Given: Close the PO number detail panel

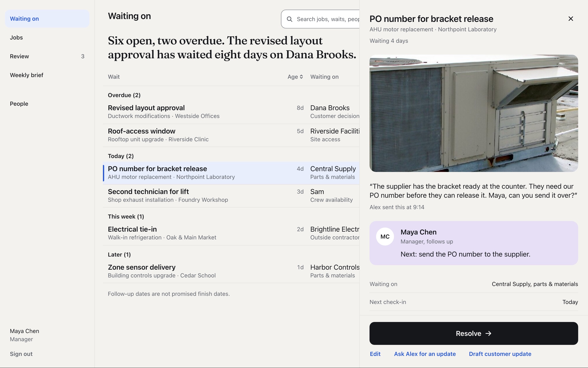Looking at the screenshot, I should pos(571,19).
